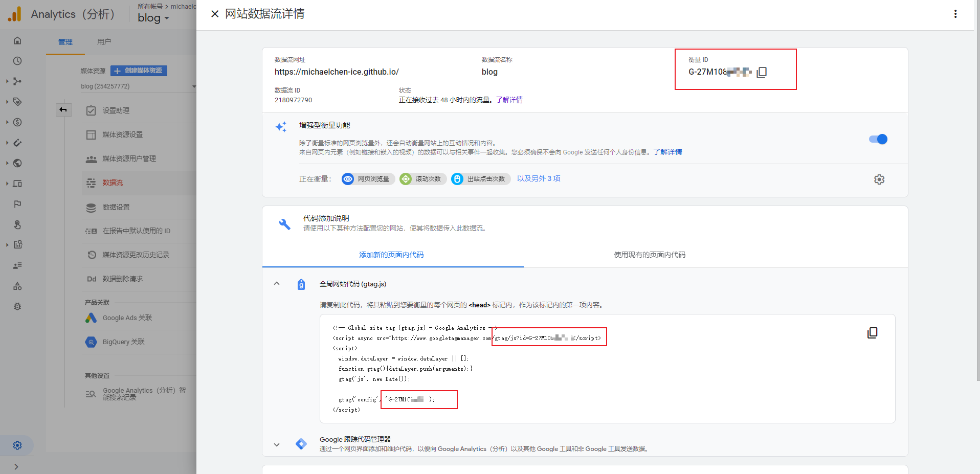The image size is (980, 474).
Task: Open the Audiences icon in the sidebar
Action: click(x=17, y=265)
